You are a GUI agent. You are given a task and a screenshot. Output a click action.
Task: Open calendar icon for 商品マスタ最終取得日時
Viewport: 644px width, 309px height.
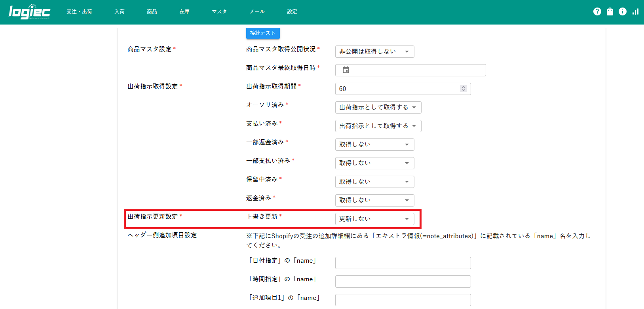point(346,70)
